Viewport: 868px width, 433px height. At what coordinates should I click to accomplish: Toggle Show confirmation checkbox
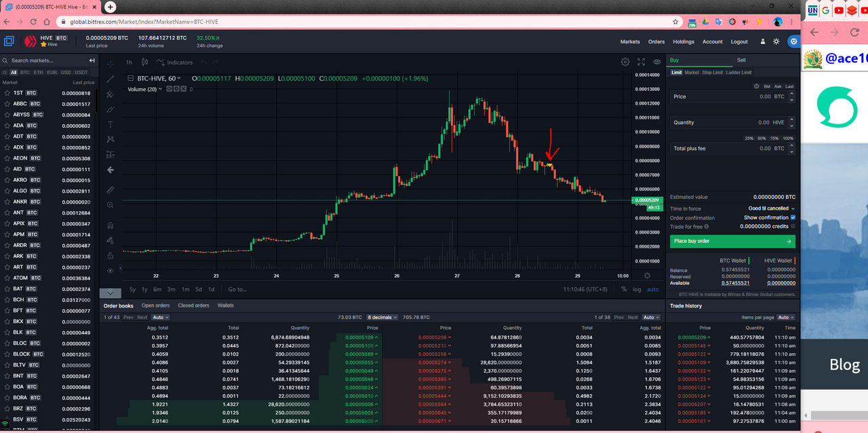tap(793, 218)
